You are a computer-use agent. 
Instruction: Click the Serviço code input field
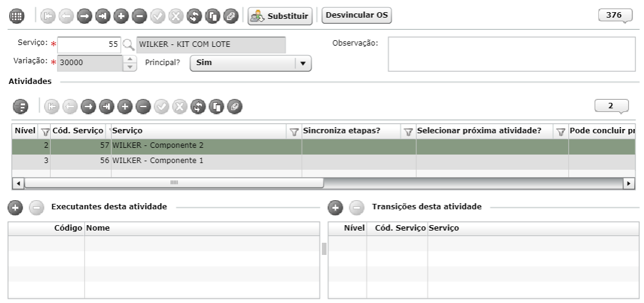click(x=89, y=44)
